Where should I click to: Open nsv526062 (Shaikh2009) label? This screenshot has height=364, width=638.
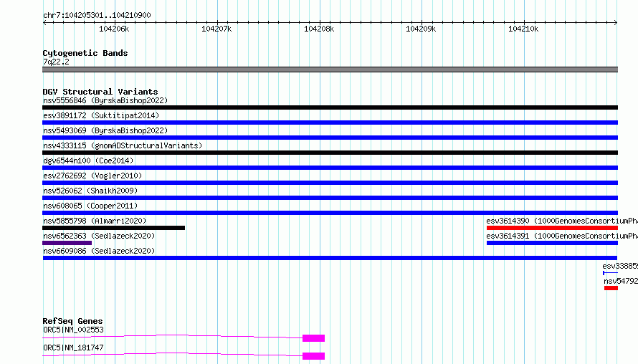[x=90, y=191]
